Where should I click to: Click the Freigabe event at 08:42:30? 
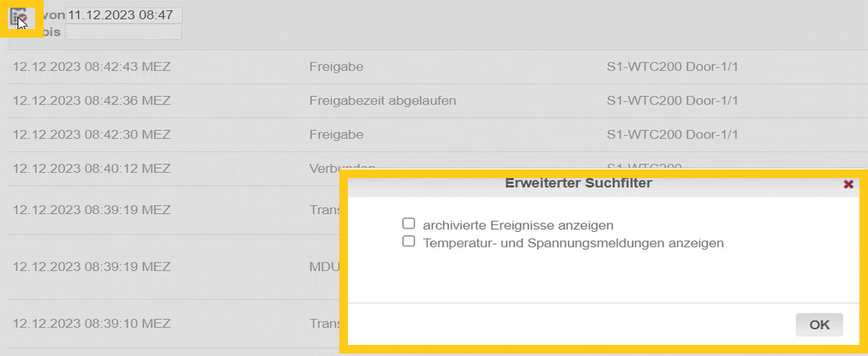click(336, 134)
